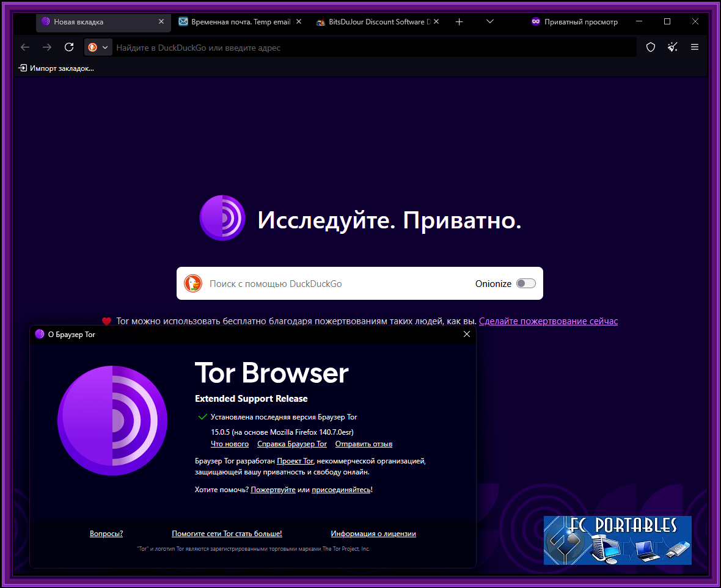Image resolution: width=721 pixels, height=588 pixels.
Task: Click green checkmark next to Установлена последняя версия
Action: [202, 417]
